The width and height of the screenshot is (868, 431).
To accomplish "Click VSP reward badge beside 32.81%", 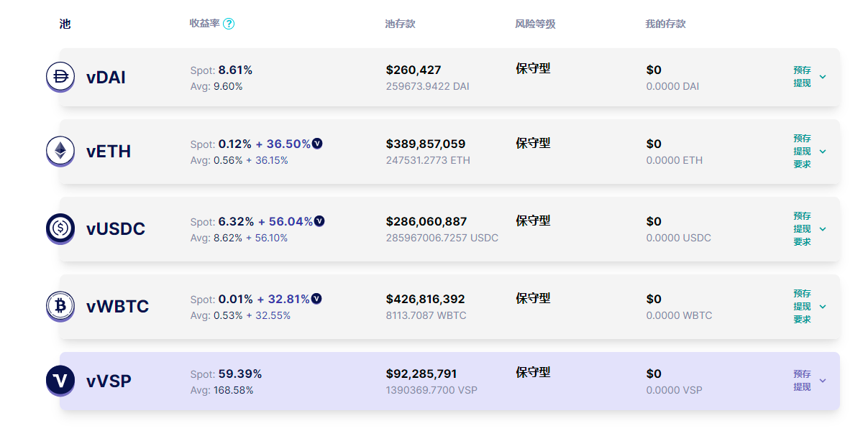I will (316, 299).
